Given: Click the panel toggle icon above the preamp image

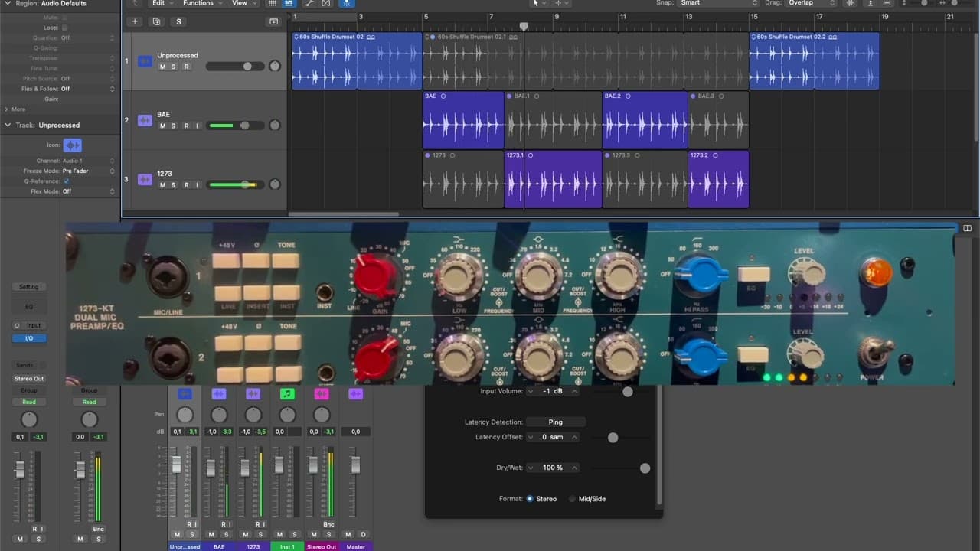Looking at the screenshot, I should click(967, 228).
